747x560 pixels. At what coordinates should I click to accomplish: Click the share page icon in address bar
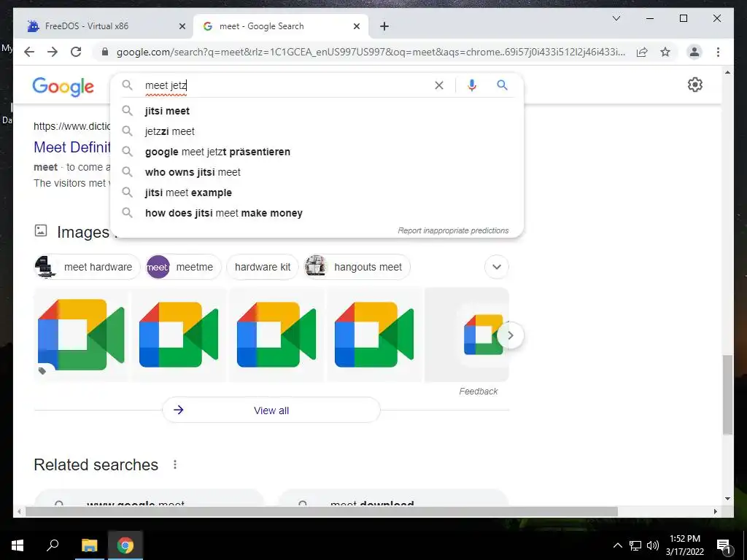coord(642,52)
